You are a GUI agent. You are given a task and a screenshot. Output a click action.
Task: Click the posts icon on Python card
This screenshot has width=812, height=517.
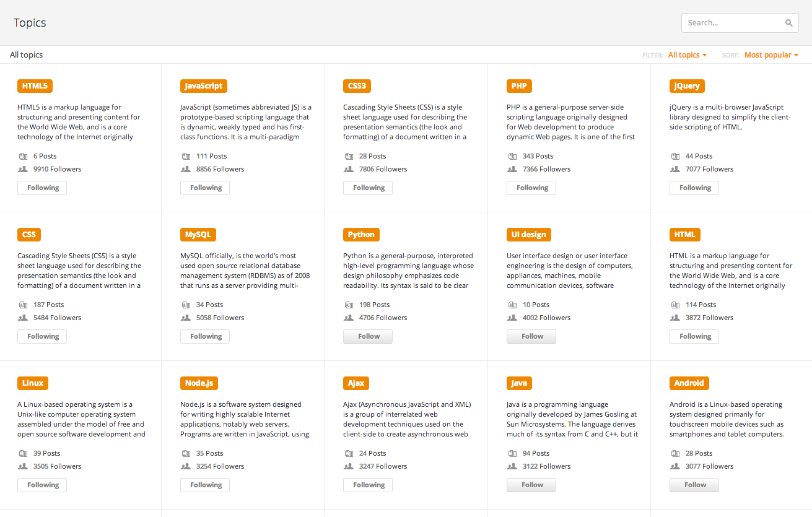coord(349,305)
